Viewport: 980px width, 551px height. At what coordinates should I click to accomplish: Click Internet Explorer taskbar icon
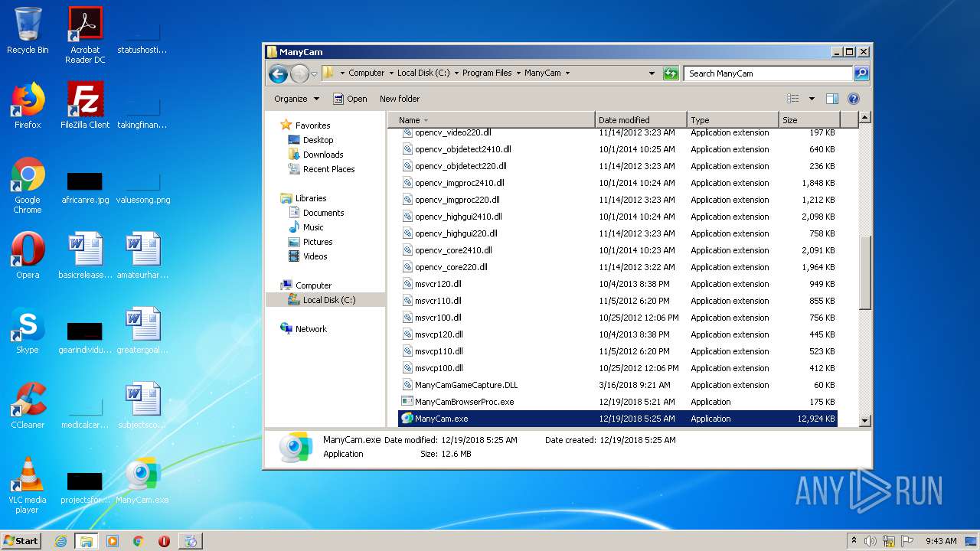pyautogui.click(x=60, y=541)
